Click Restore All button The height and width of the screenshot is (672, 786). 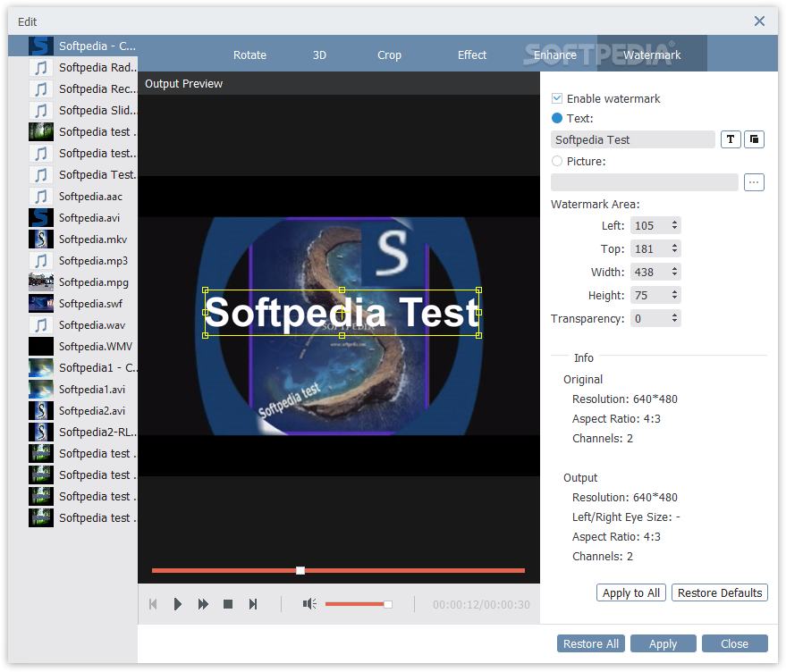590,644
